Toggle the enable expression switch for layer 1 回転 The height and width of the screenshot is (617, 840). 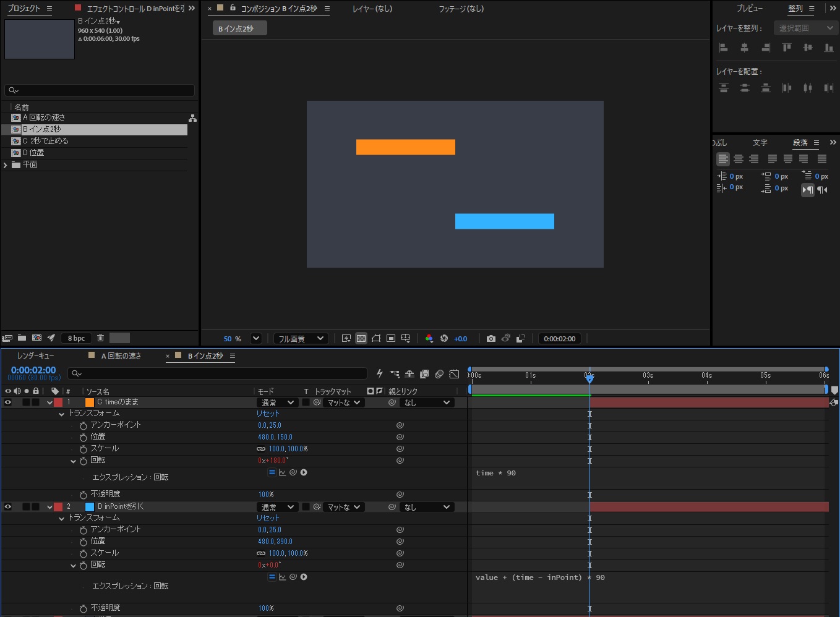(272, 472)
